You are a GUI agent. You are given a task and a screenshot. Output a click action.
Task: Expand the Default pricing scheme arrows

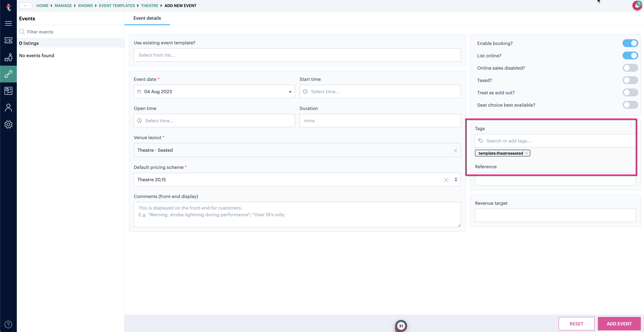[456, 180]
